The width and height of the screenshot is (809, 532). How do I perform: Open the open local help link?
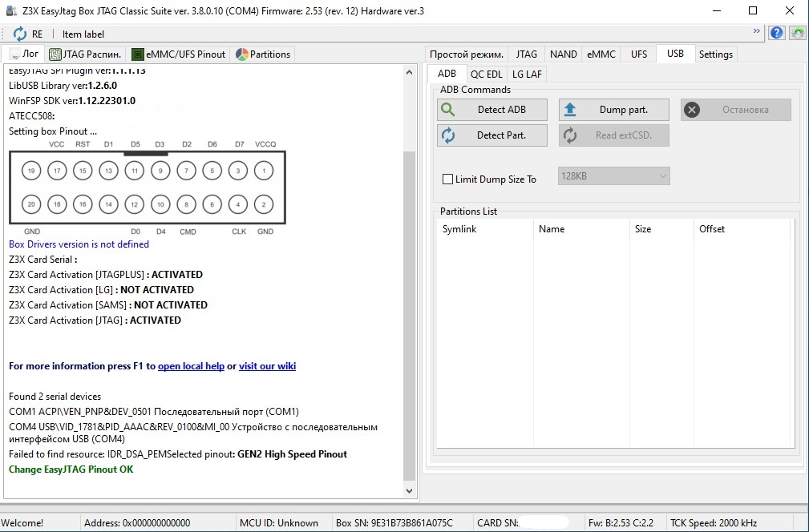point(191,366)
